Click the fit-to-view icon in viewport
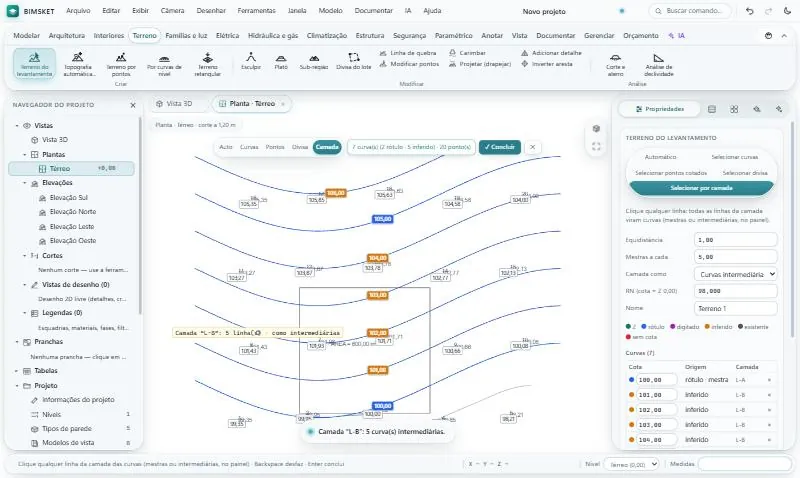The image size is (800, 478). click(x=596, y=147)
